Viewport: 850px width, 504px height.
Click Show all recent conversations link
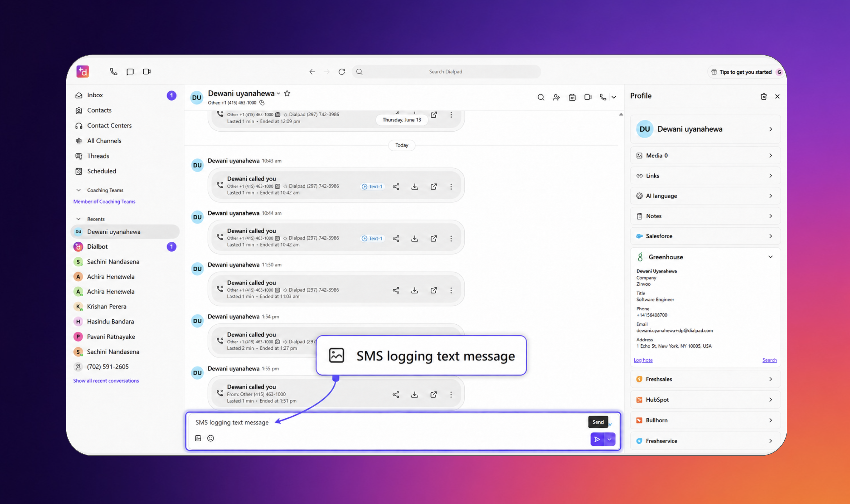click(x=106, y=381)
